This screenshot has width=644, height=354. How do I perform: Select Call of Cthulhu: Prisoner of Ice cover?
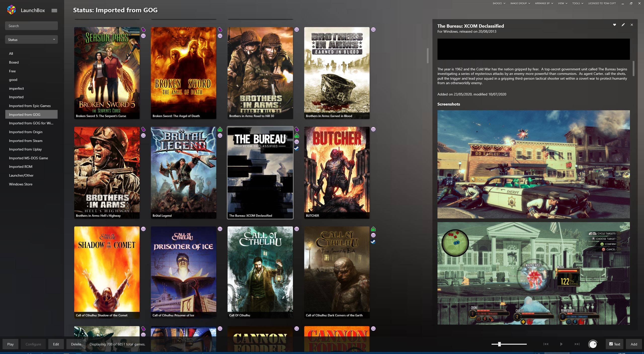click(x=183, y=272)
